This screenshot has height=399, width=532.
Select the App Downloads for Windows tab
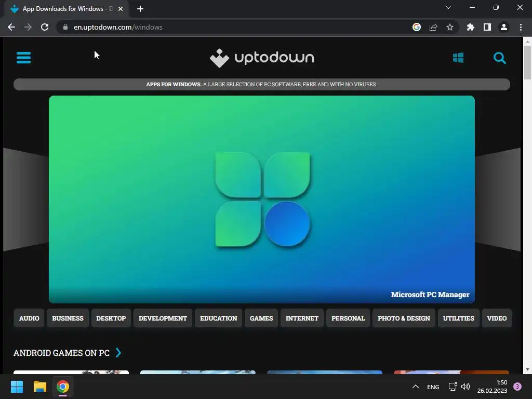(67, 9)
